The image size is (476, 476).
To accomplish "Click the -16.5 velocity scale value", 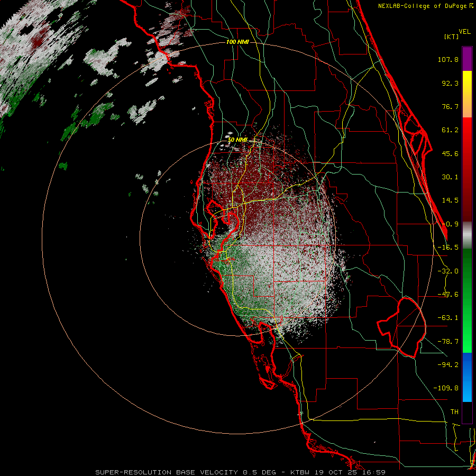I will point(448,248).
